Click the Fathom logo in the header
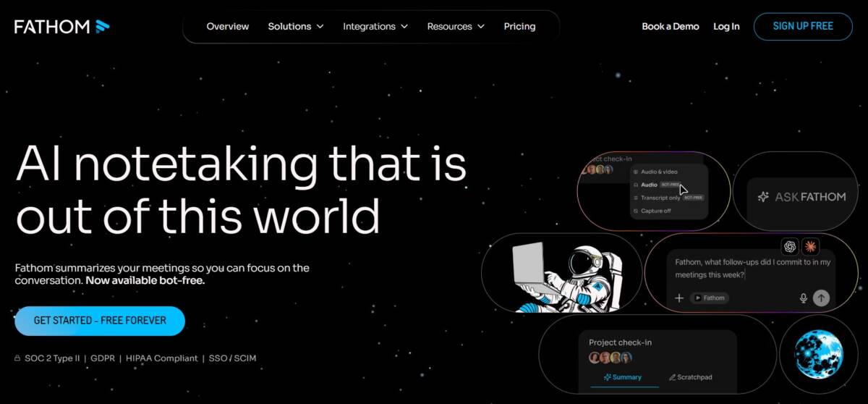This screenshot has width=868, height=404. coord(62,26)
